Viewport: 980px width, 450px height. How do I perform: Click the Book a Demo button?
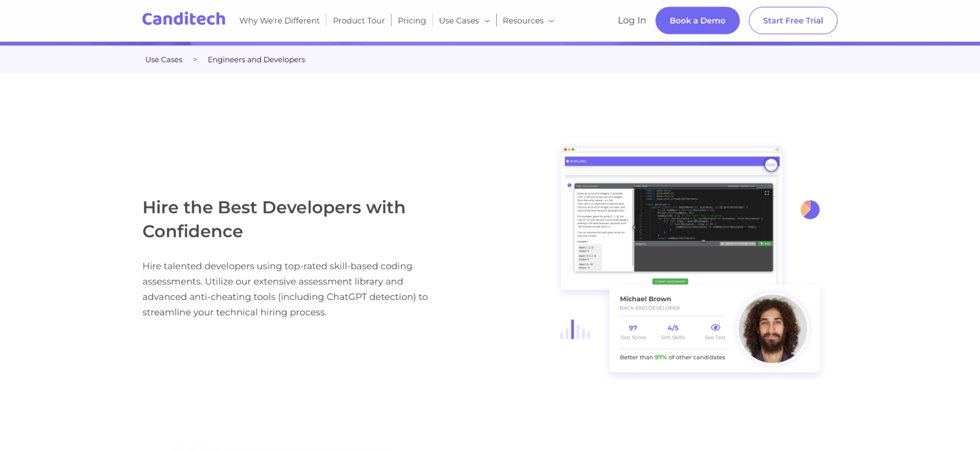click(697, 21)
